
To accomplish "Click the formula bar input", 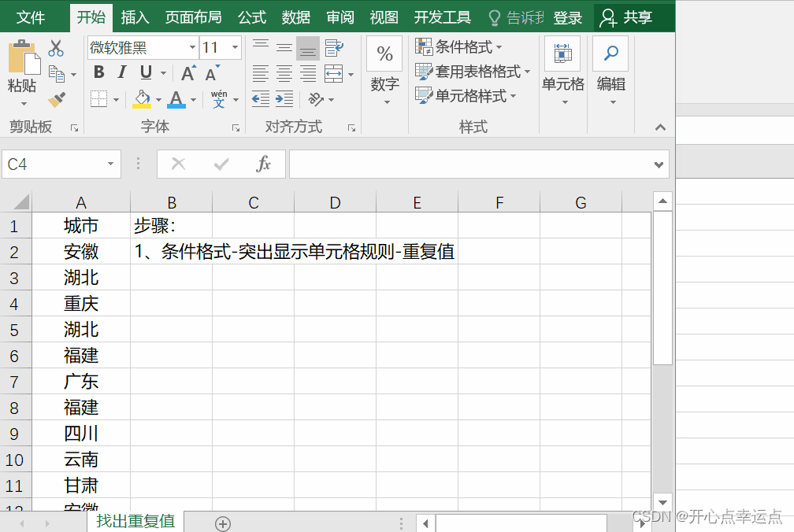I will (469, 164).
